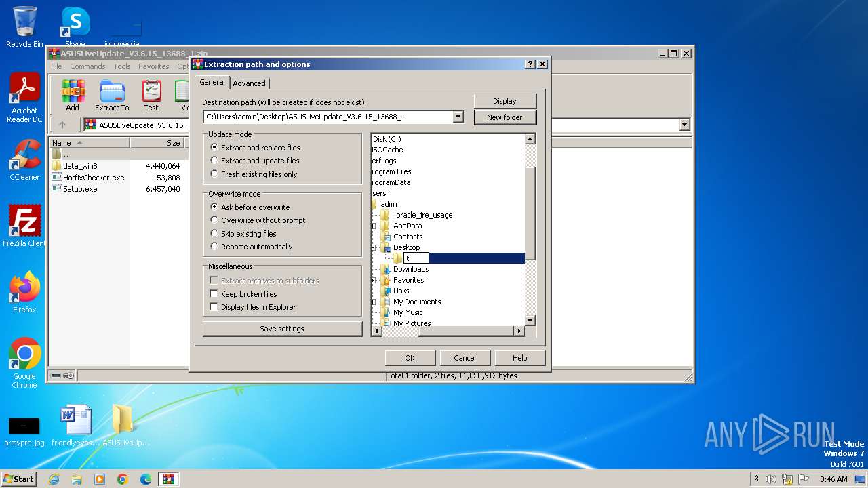Open the destination path dropdown
868x488 pixels.
458,117
